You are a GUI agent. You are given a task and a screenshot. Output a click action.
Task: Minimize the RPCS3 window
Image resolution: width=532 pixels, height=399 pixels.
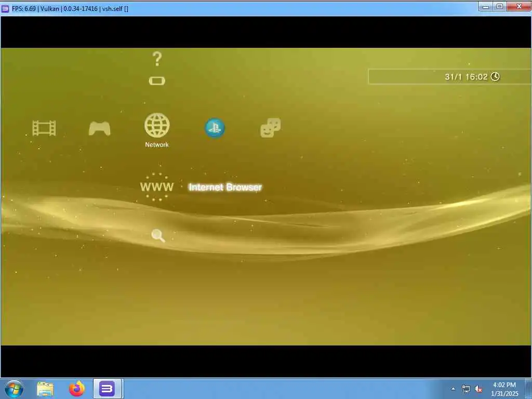coord(486,6)
